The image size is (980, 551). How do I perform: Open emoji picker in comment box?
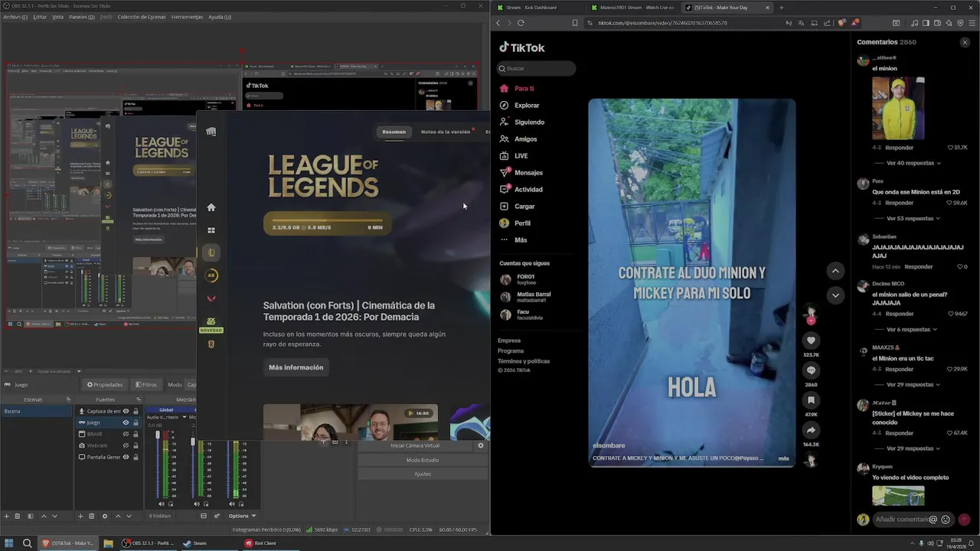point(946,520)
